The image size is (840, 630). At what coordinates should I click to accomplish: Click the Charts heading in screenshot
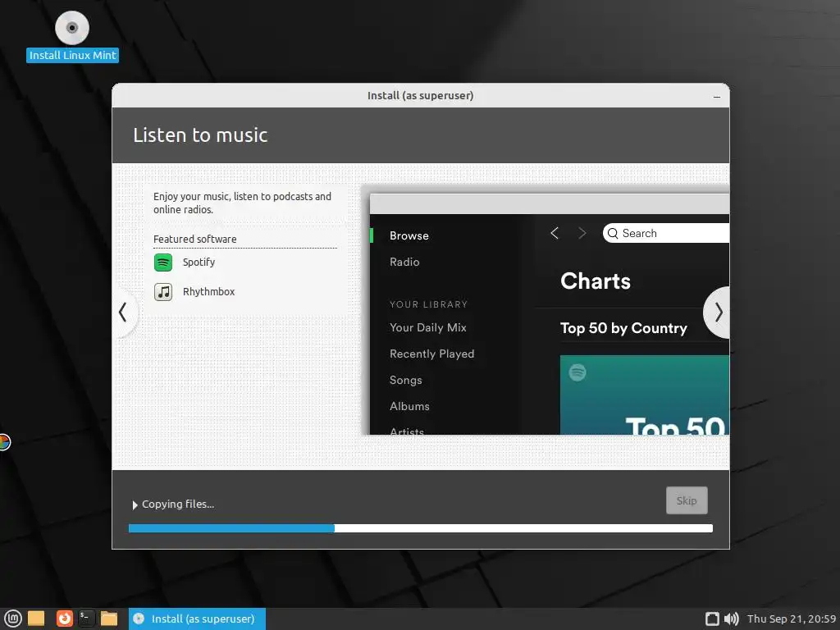click(x=596, y=281)
